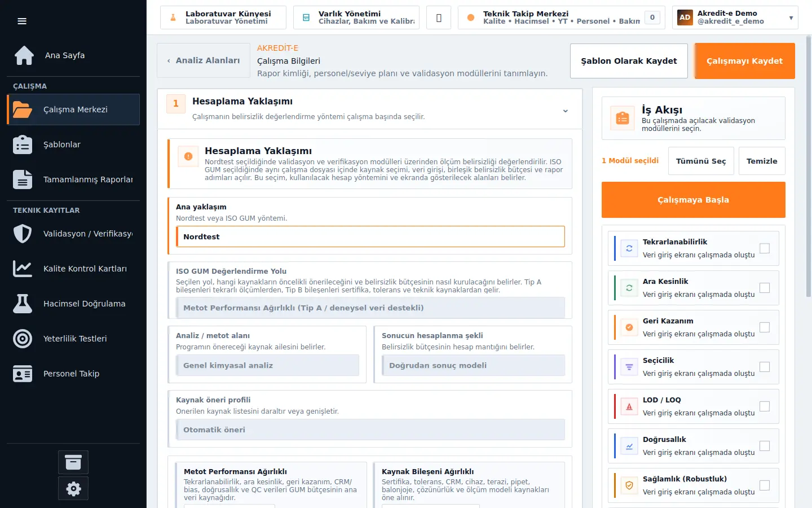Go to Çalışma Merkezi in sidebar

(x=73, y=110)
